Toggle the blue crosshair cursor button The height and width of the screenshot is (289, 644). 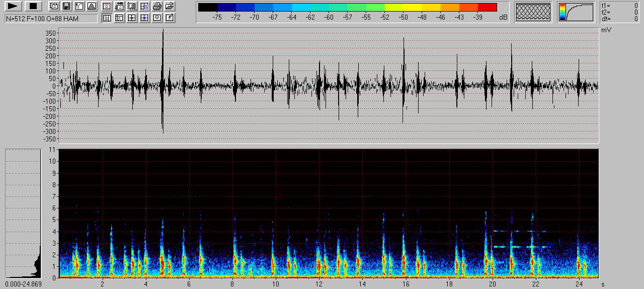[144, 18]
